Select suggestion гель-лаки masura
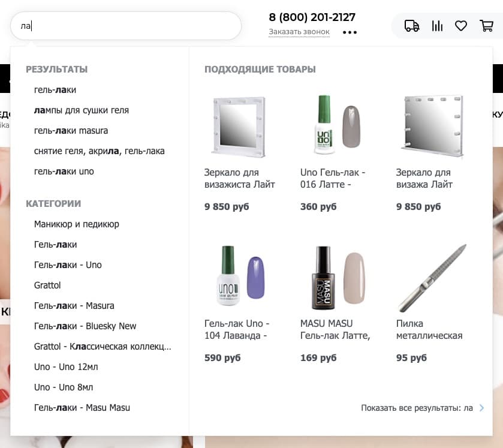 click(71, 131)
